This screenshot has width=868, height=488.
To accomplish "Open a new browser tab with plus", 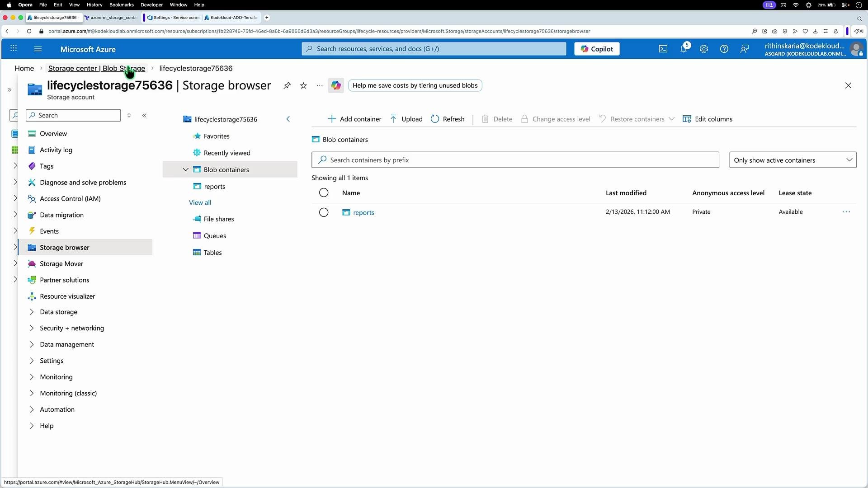I will [x=267, y=18].
